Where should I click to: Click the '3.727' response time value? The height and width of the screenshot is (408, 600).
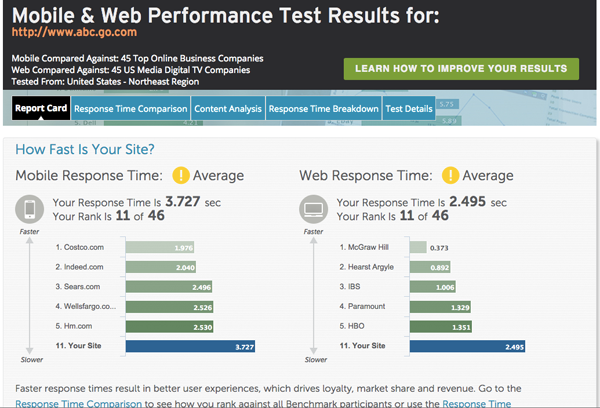tap(183, 201)
